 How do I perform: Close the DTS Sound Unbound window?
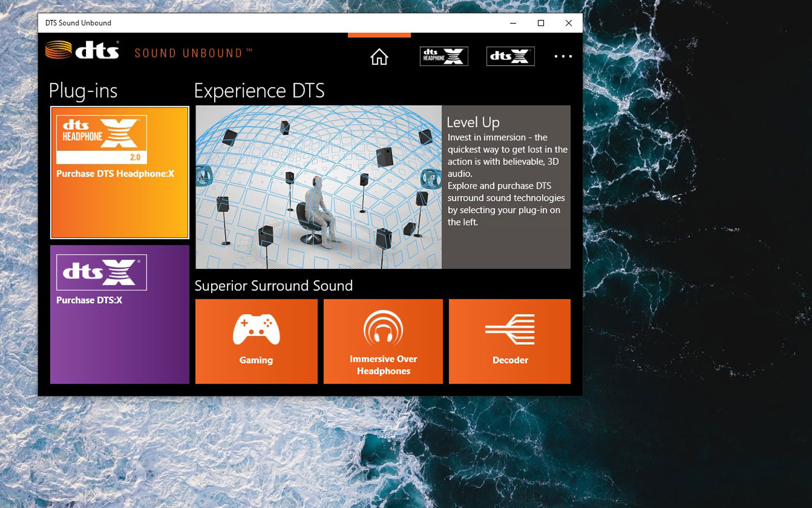pyautogui.click(x=568, y=23)
